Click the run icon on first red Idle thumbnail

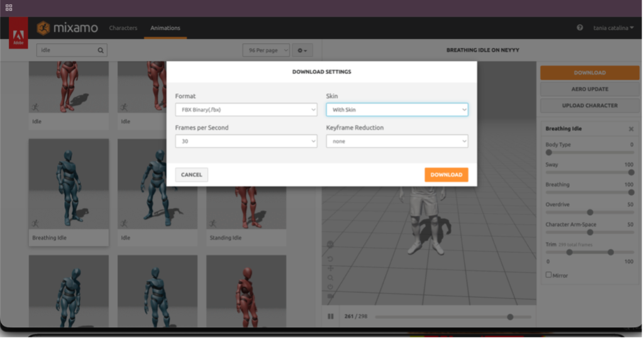coord(35,108)
